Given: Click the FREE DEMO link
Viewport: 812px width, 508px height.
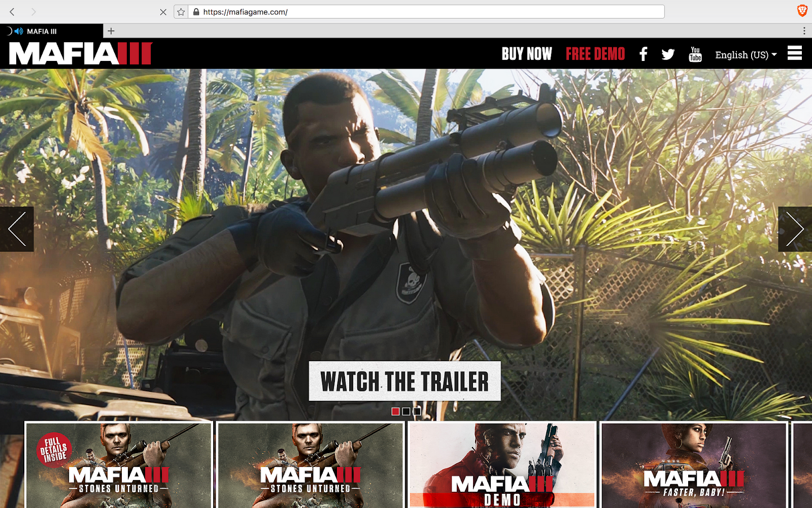Looking at the screenshot, I should 595,54.
